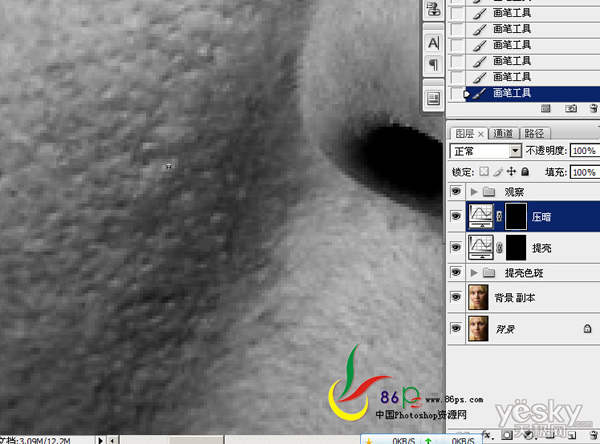Screen dimensions: 600x444
Task: Click brush icon of highlighted 画笔工具 state
Action: click(x=479, y=93)
